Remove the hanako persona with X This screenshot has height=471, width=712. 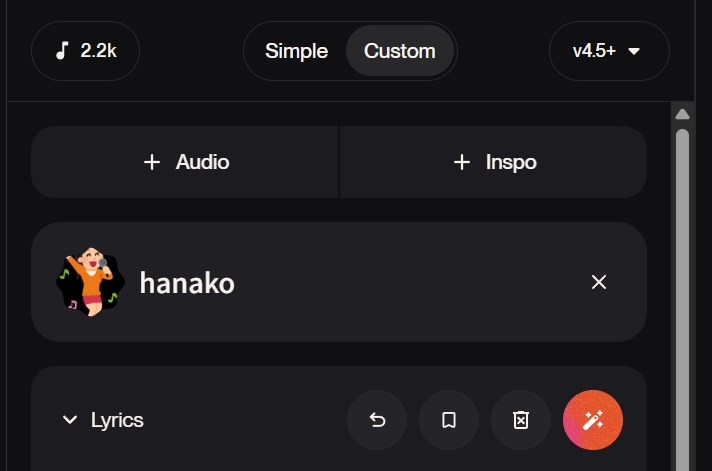tap(599, 282)
